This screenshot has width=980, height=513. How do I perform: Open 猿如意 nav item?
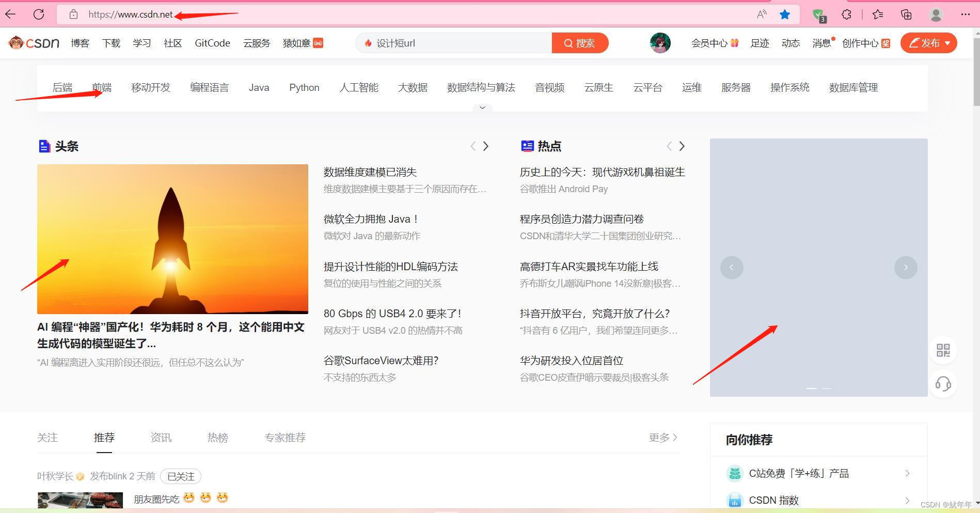(303, 43)
